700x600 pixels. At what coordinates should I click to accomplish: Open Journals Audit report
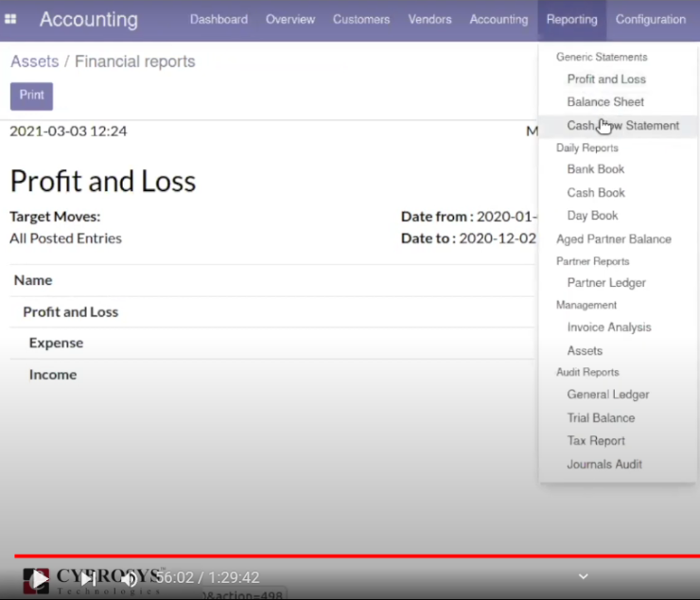click(x=604, y=464)
